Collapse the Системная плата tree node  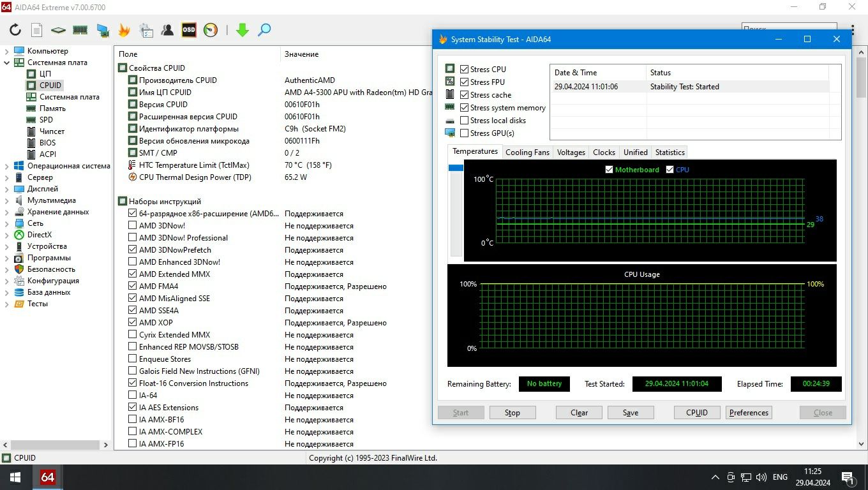(7, 63)
